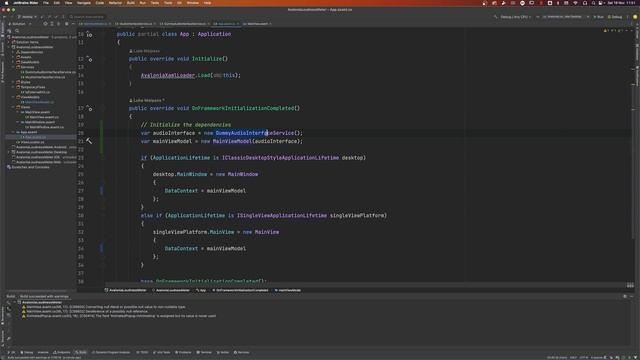Screen dimensions: 640x360
Task: Collapse the MainWindow.axaml node
Action: (18, 122)
